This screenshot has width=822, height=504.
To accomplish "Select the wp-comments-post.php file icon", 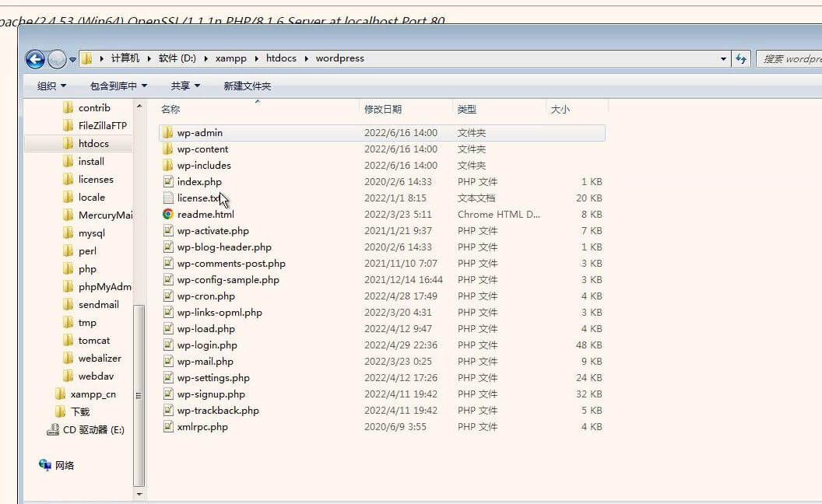I will click(x=168, y=263).
